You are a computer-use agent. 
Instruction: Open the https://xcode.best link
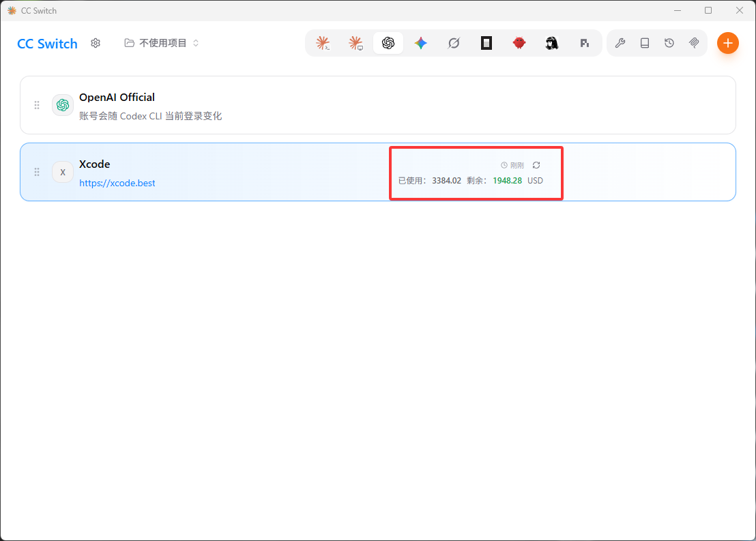[x=117, y=184]
